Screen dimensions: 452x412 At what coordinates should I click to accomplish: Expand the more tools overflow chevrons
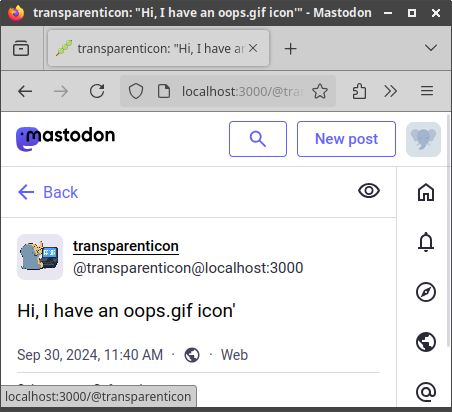[390, 91]
